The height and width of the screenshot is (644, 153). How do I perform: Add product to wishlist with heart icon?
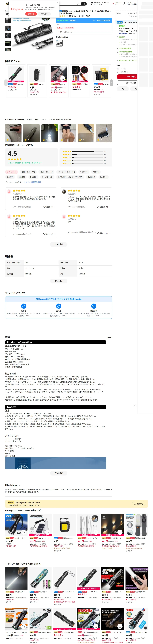pyautogui.click(x=136, y=89)
